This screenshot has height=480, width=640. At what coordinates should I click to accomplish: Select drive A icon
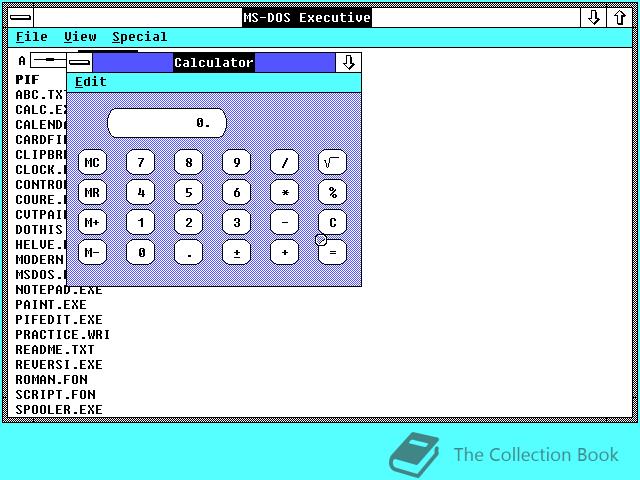[x=43, y=60]
